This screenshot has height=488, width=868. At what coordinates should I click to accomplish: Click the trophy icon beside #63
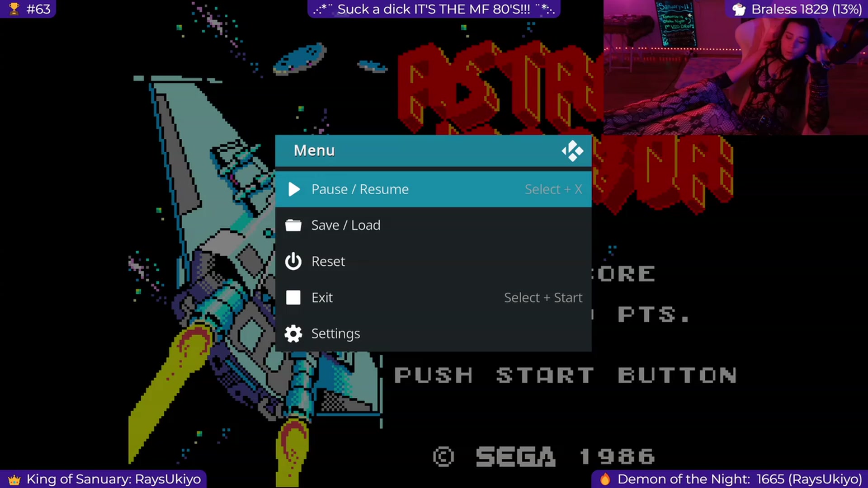pos(14,9)
